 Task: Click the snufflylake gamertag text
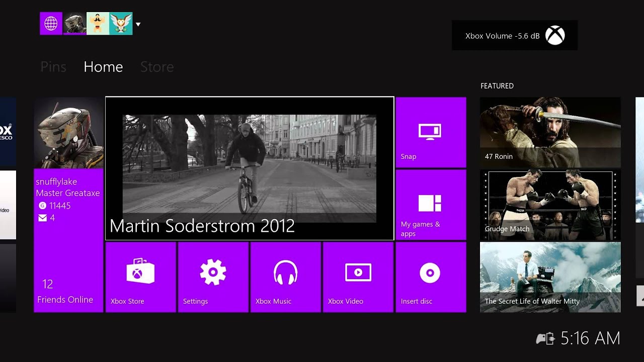coord(56,182)
